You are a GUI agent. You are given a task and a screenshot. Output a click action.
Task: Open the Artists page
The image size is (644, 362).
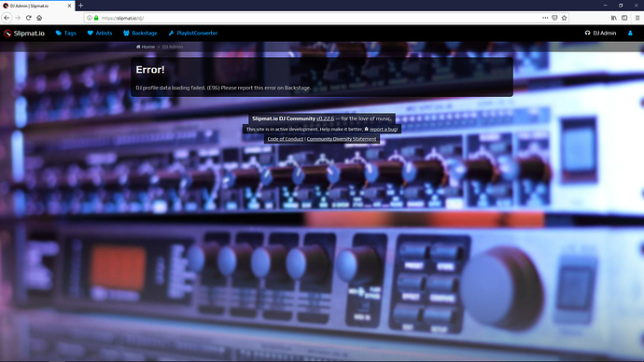tap(100, 34)
